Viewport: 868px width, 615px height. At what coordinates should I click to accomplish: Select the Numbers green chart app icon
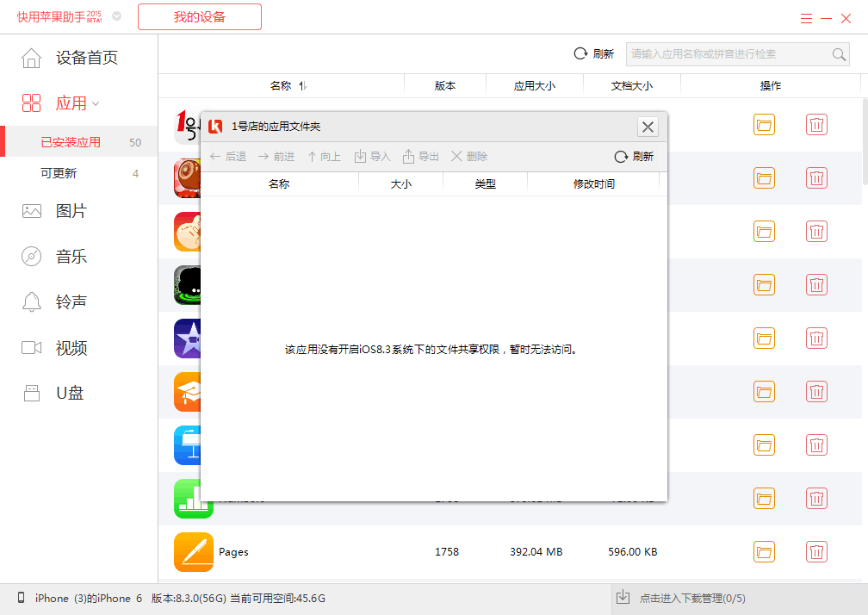194,499
